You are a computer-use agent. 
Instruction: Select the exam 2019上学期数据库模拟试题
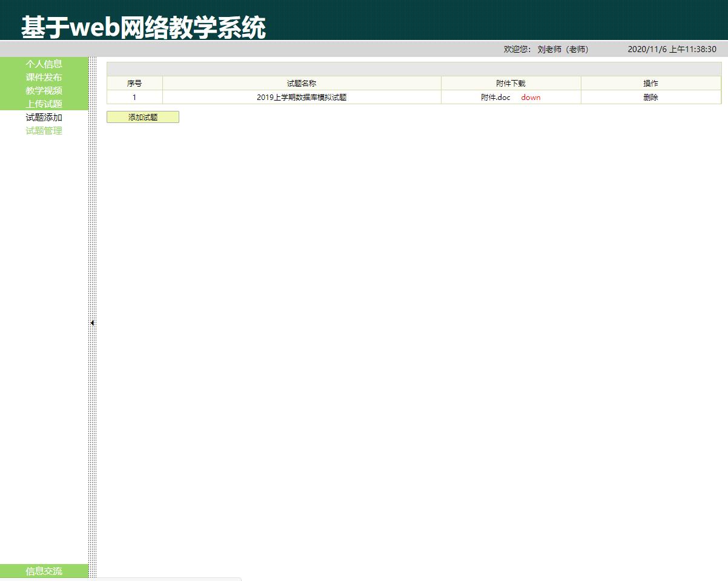pyautogui.click(x=302, y=97)
